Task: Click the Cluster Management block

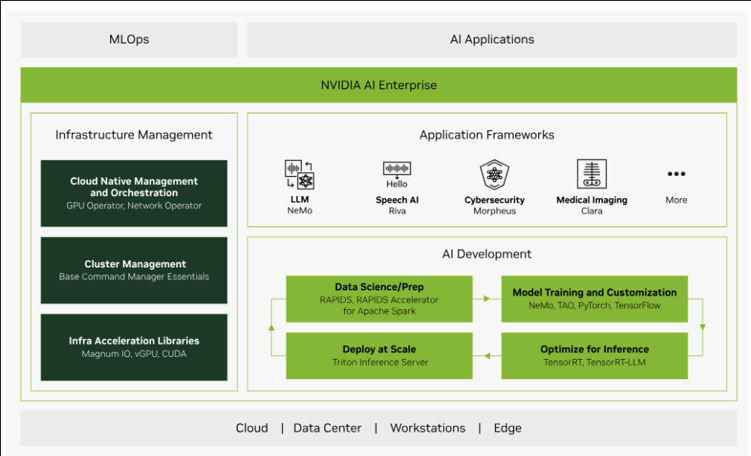Action: pyautogui.click(x=134, y=270)
